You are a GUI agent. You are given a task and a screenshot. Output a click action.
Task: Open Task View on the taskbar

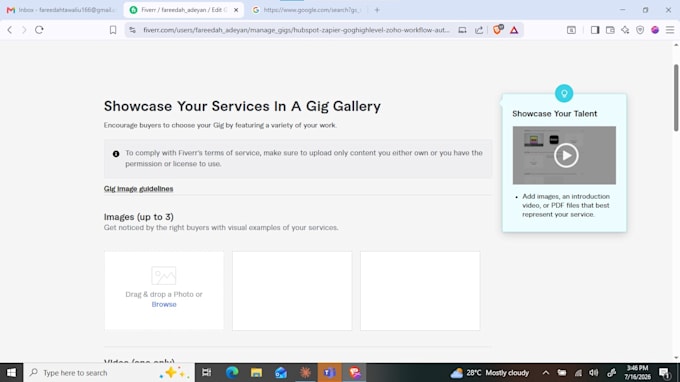point(206,372)
